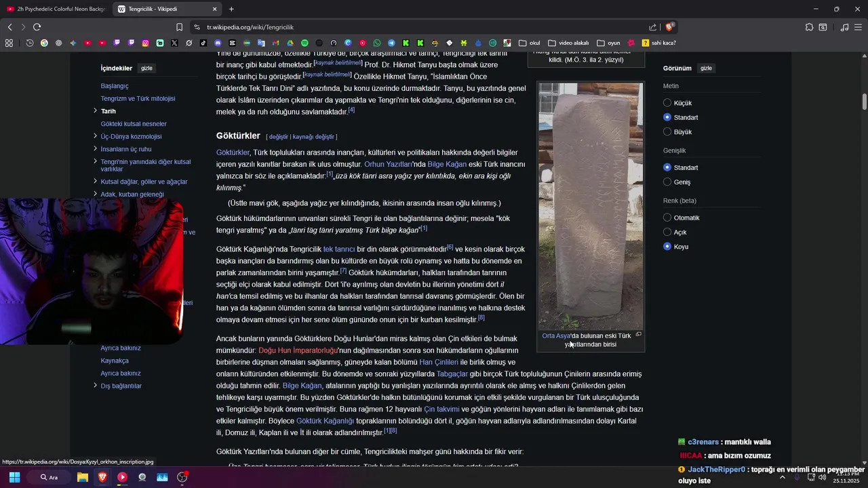Viewport: 868px width, 488px height.
Task: Click the Ara search box in the taskbar
Action: (49, 477)
